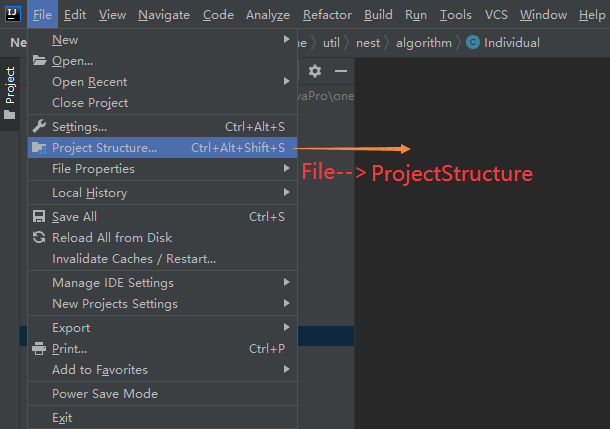610x429 pixels.
Task: Click the Print printer icon
Action: (39, 349)
